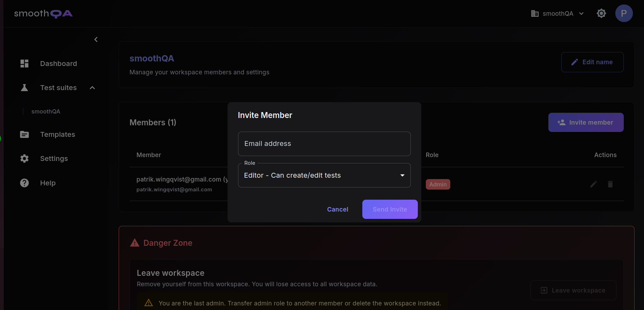Click the Templates folder icon

coord(24,134)
